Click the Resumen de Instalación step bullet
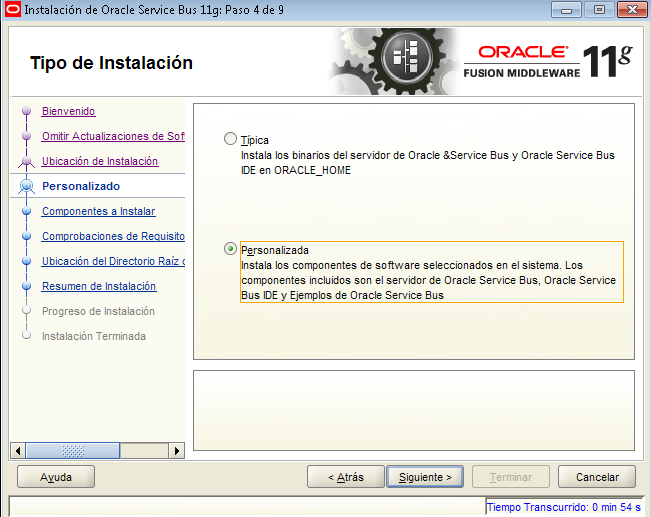This screenshot has height=517, width=651. point(27,286)
